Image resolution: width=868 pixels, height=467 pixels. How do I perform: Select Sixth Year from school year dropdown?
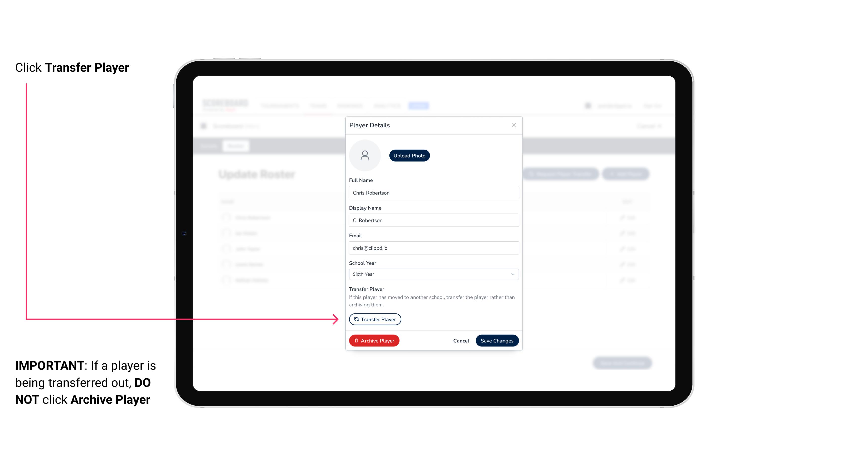click(x=433, y=274)
